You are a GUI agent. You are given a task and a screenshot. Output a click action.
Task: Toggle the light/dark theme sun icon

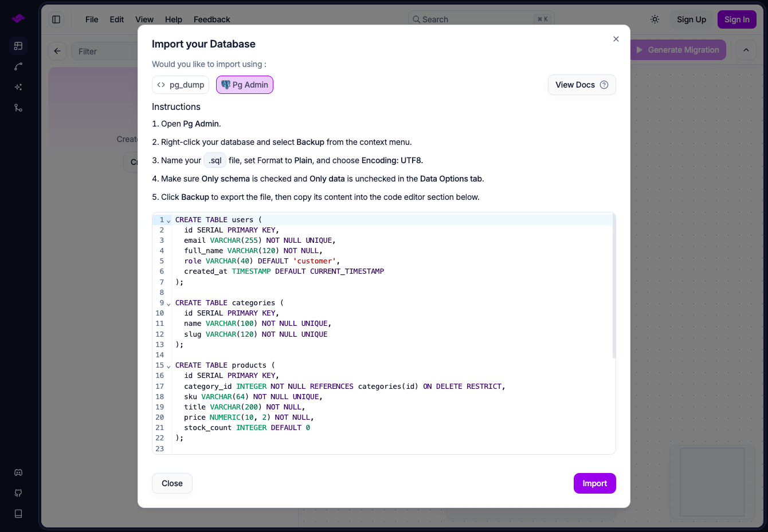click(655, 19)
